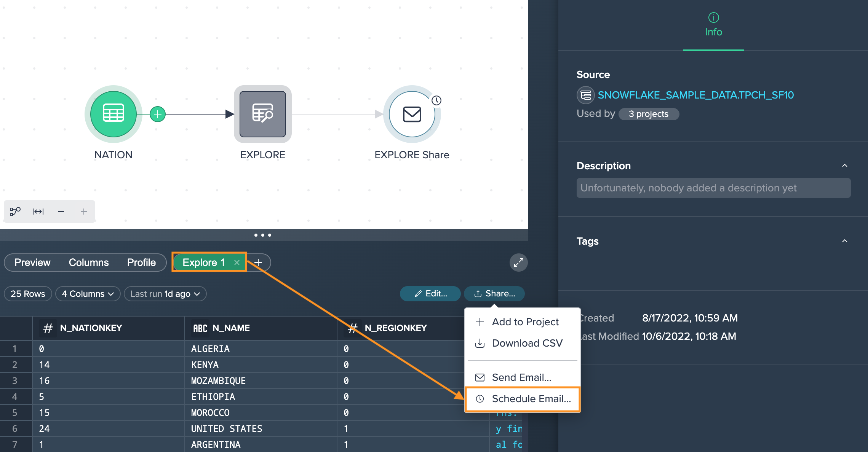Viewport: 868px width, 452px height.
Task: Click the database icon next to the source name
Action: point(585,95)
